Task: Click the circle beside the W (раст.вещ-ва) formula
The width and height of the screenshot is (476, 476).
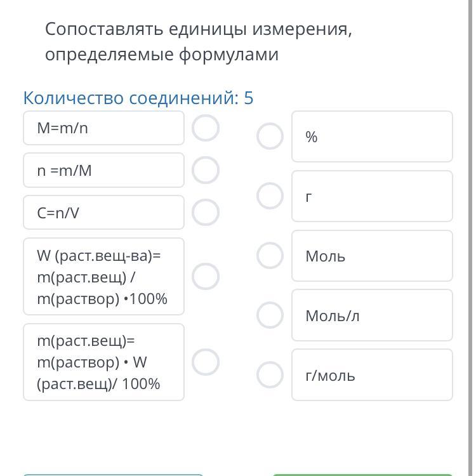Action: [x=206, y=277]
